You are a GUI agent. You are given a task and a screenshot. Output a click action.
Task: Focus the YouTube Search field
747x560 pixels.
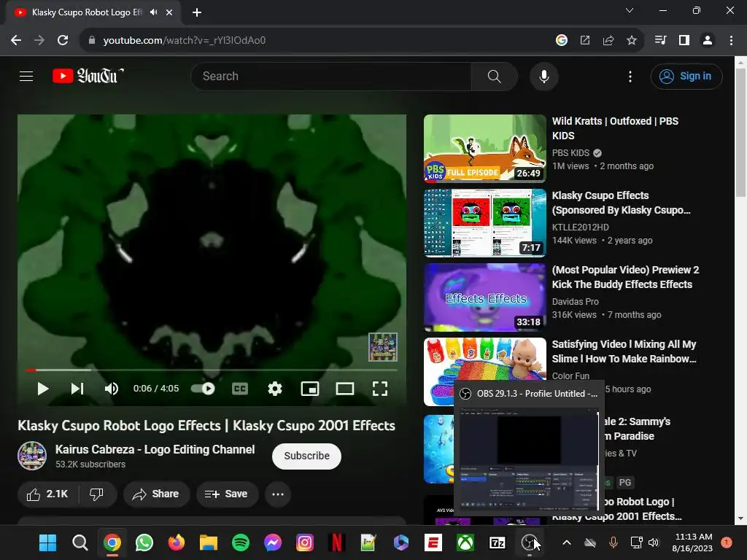[332, 76]
